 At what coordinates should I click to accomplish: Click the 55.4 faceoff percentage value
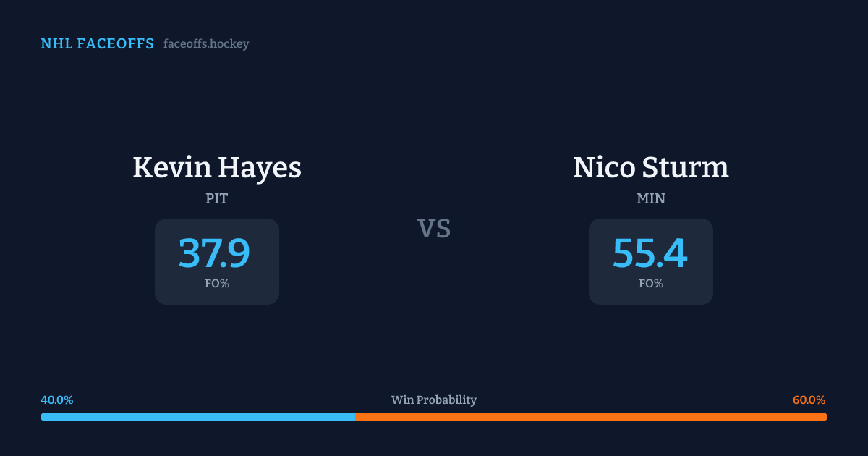coord(650,253)
